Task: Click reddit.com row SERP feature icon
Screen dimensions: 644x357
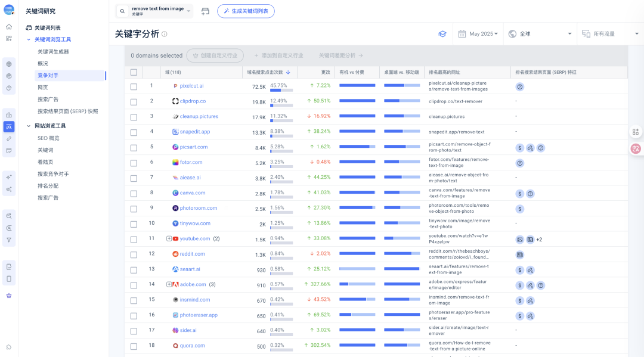Action: (x=519, y=255)
